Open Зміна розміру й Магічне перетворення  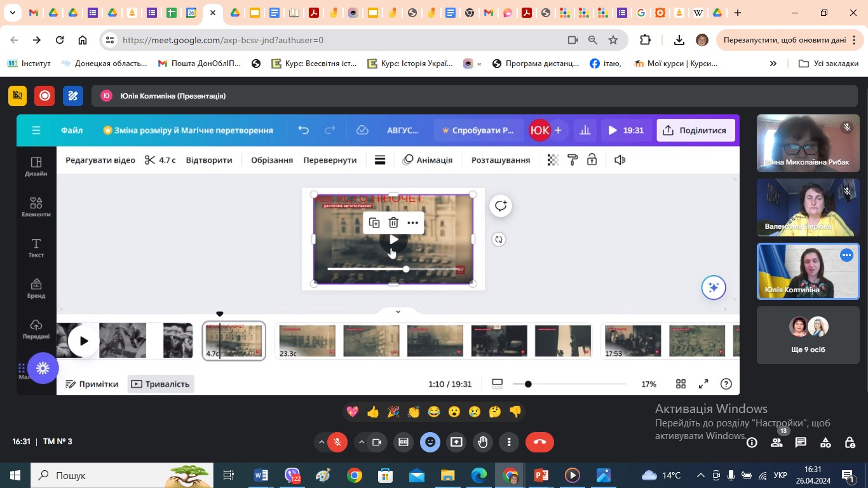[188, 130]
